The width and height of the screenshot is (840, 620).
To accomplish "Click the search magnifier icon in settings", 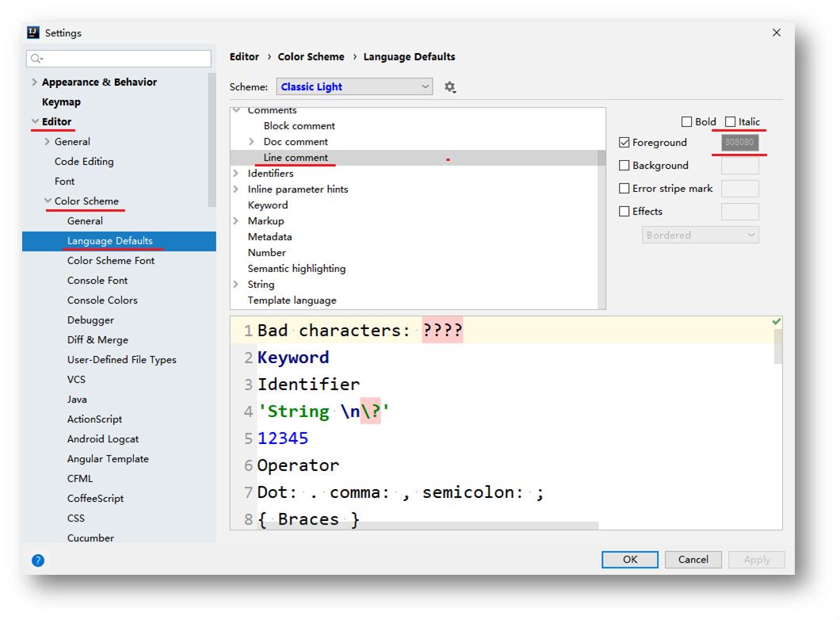I will 36,59.
